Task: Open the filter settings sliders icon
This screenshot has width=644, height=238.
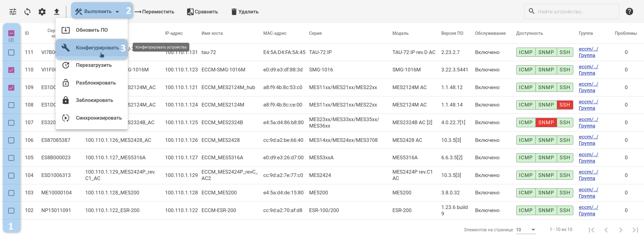Action: (13, 12)
